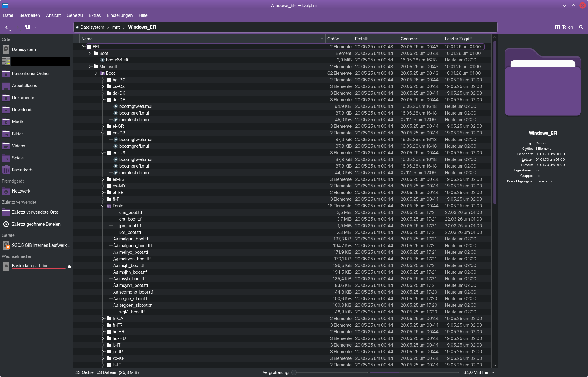Click the Windows_EFI folder preview thumbnail
This screenshot has height=377, width=588.
[543, 82]
